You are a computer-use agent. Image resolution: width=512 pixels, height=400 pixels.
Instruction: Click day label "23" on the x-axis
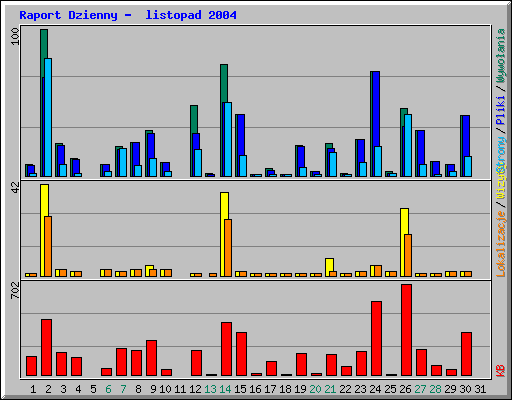coord(360,389)
